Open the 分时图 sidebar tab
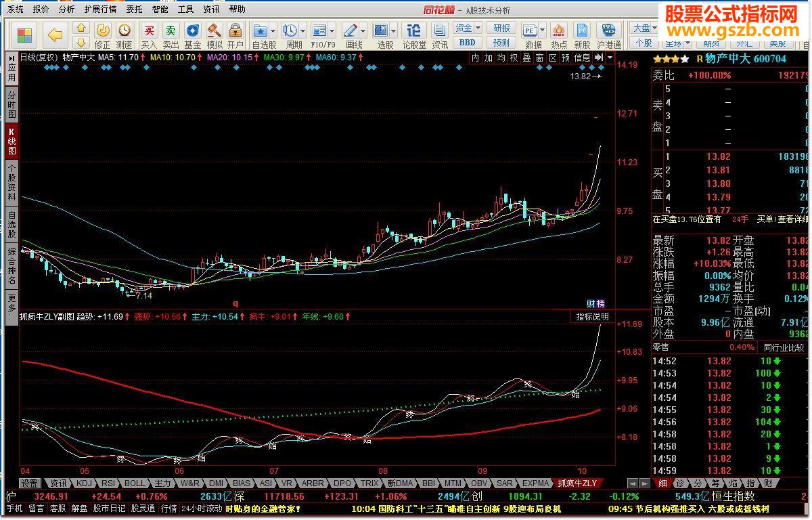Image resolution: width=812 pixels, height=520 pixels. 12,105
